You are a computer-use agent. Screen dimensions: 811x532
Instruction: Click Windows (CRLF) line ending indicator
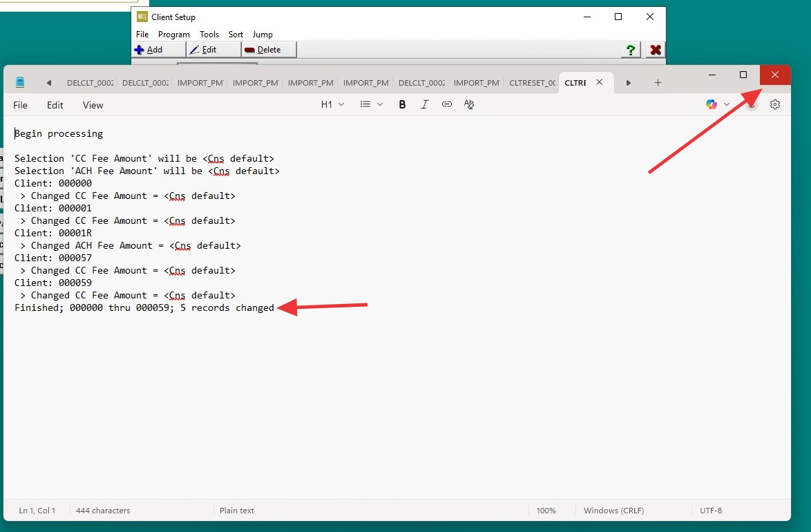[614, 511]
